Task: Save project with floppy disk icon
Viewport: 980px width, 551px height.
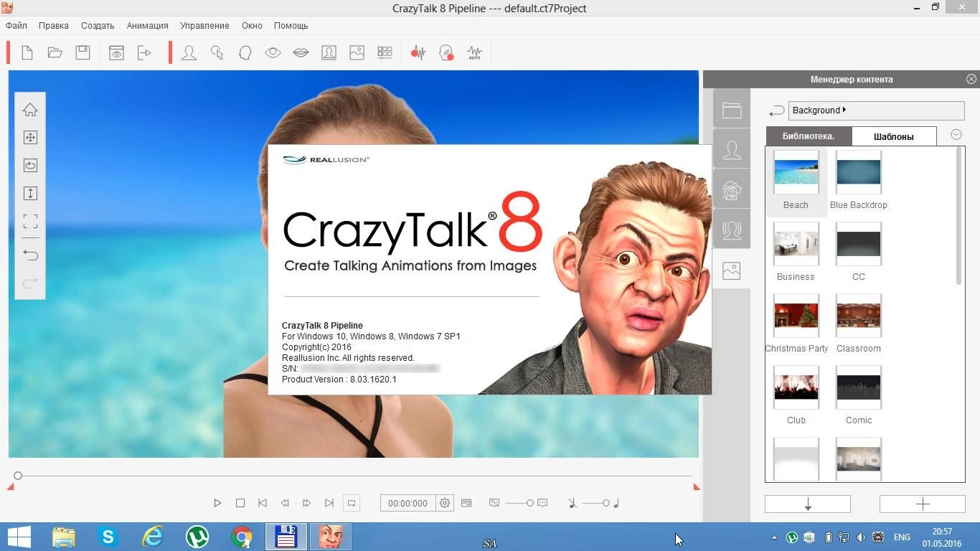Action: (x=83, y=52)
